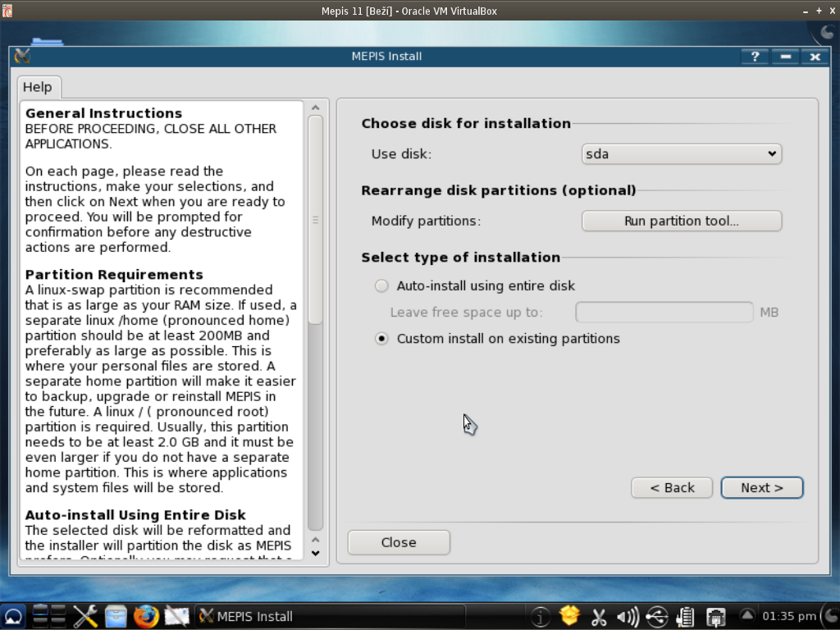Click the Close button of the installer
Screen dimensions: 840x630
(399, 543)
